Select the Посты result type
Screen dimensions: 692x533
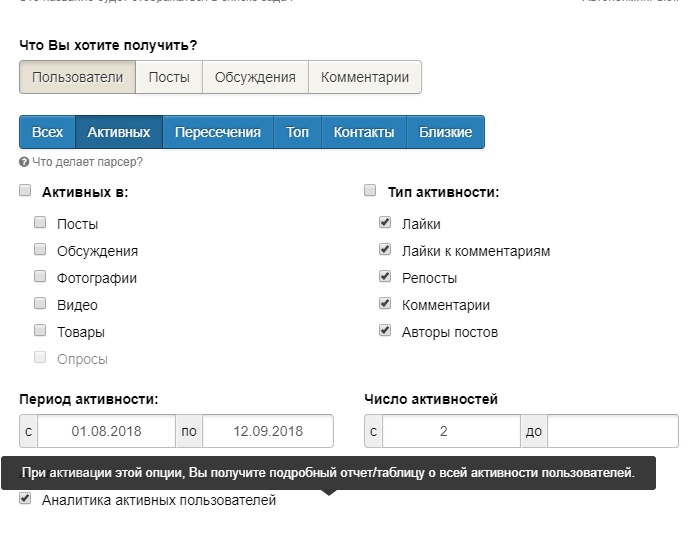(x=169, y=77)
